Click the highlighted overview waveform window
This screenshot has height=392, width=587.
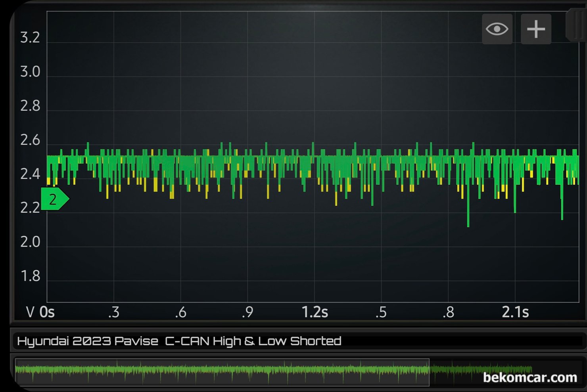(x=222, y=372)
